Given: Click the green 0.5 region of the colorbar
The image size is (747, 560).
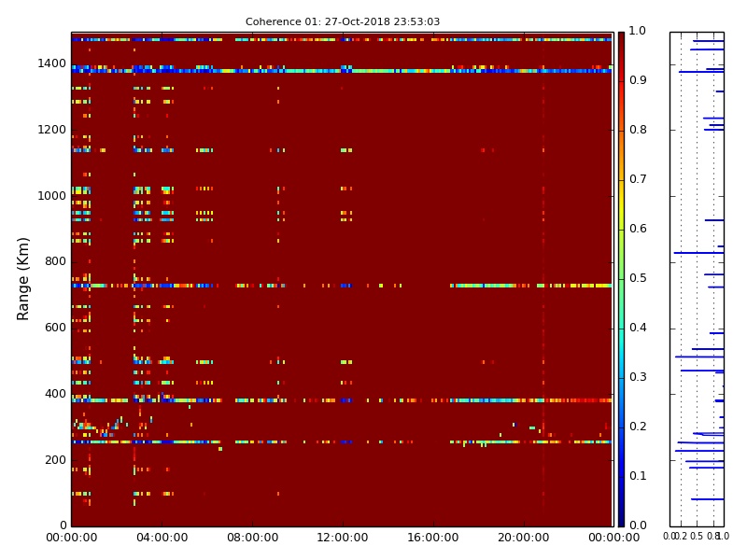Looking at the screenshot, I should tap(621, 279).
